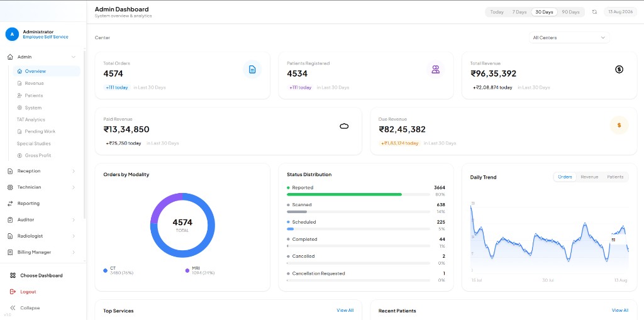Click the Revenue file icon in submenu
Image resolution: width=644 pixels, height=320 pixels.
click(19, 84)
